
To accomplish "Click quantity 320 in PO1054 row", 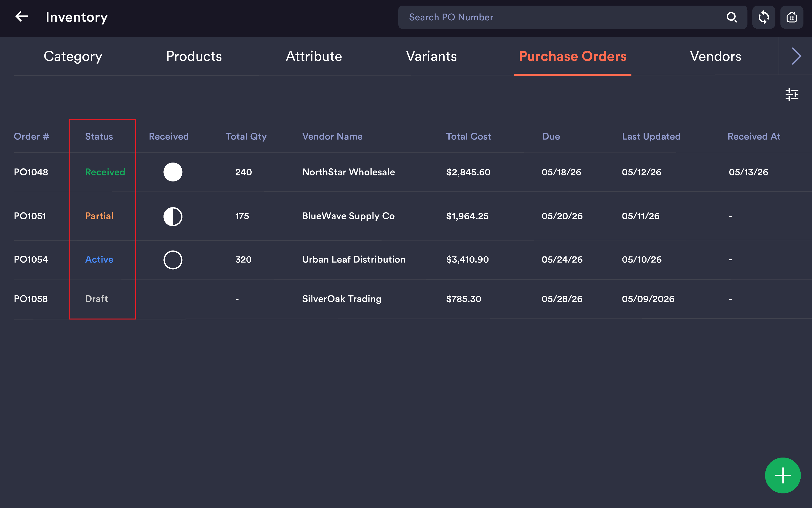I will (243, 259).
